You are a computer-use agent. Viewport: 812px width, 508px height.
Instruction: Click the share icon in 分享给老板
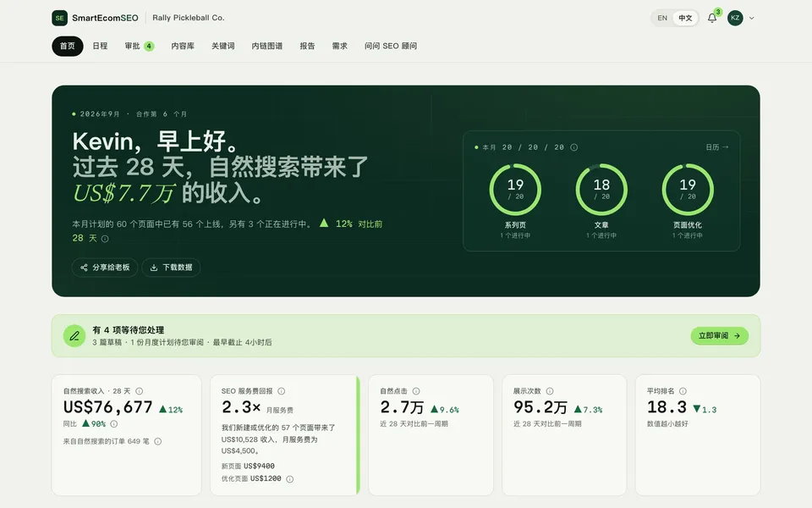(84, 268)
